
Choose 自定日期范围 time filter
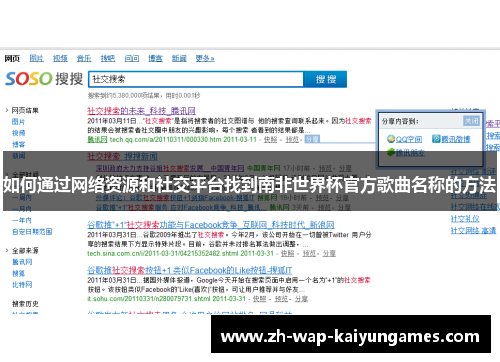tap(32, 232)
